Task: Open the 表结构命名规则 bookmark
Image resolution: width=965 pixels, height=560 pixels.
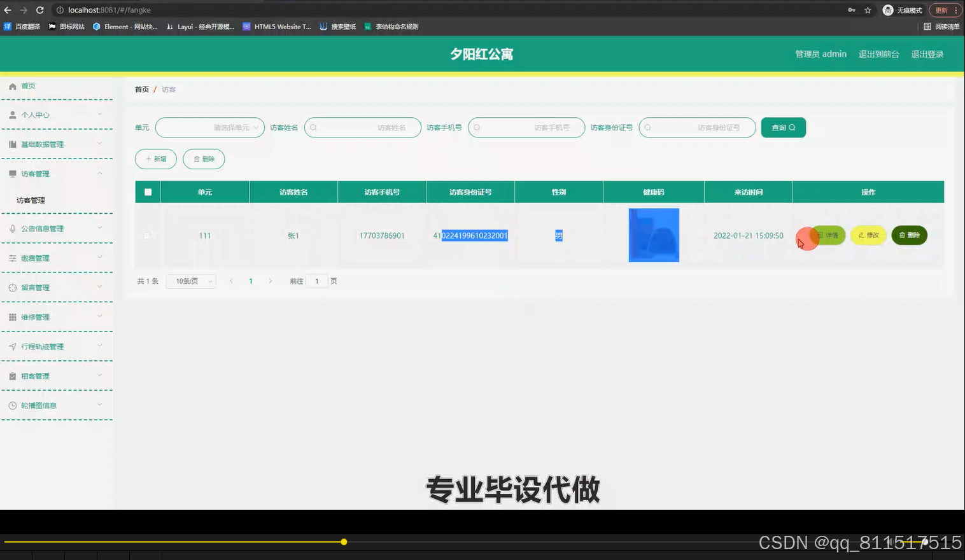Action: click(391, 27)
